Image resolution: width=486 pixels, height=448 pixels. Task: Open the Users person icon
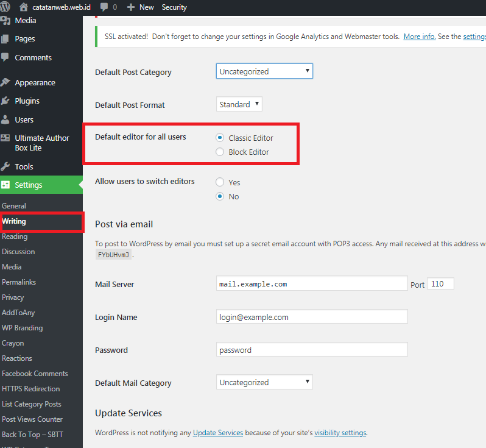click(6, 119)
